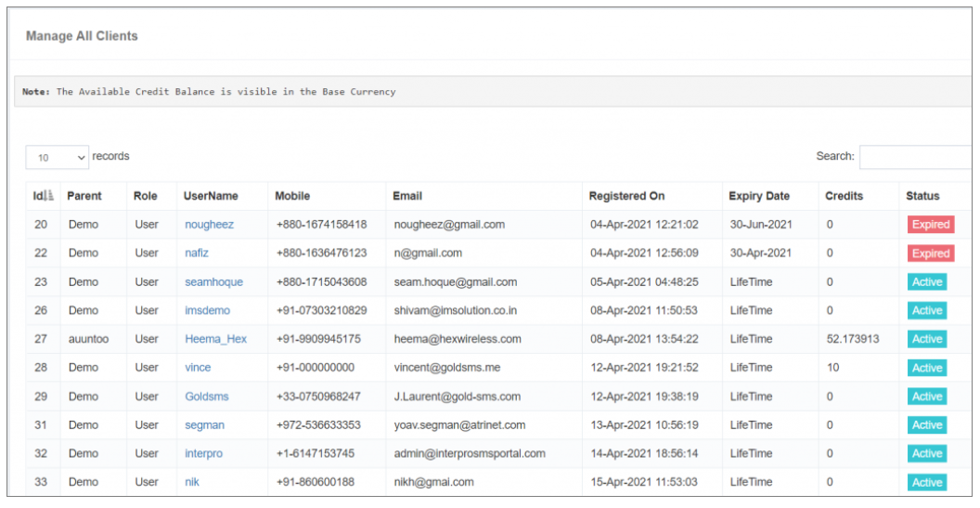Click registered date 15-Apr-2021 11:53:03
Image resolution: width=980 pixels, height=508 pixels.
pos(644,482)
